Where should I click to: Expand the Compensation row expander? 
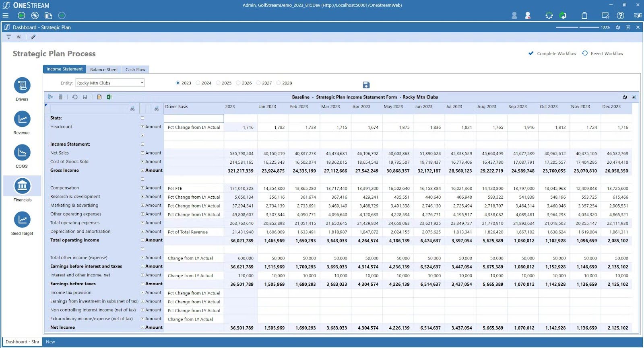[142, 188]
